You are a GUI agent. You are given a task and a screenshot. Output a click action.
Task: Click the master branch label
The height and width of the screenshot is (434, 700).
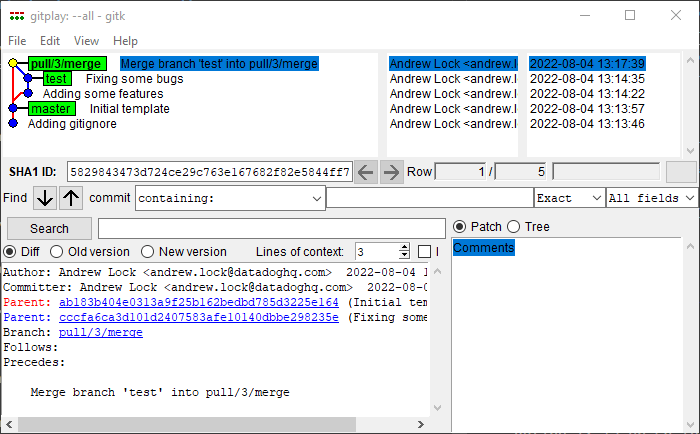52,108
